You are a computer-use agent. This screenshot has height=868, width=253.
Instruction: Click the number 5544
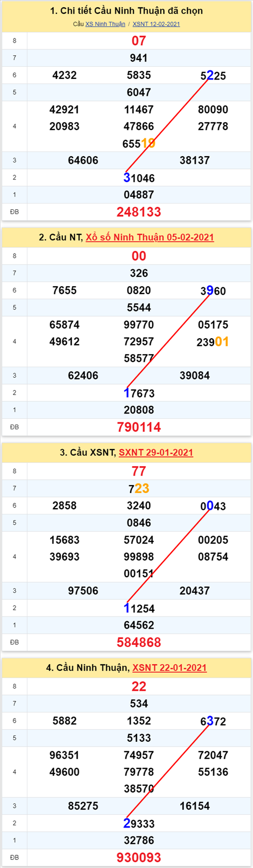coord(139,307)
